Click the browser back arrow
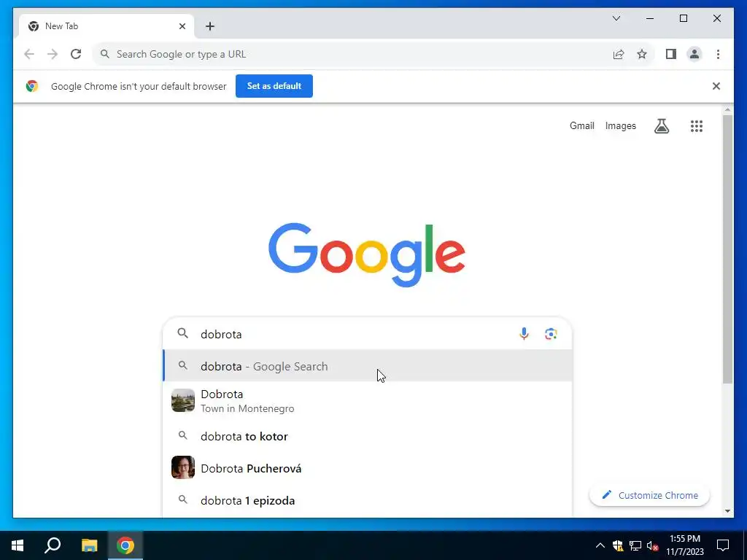 (29, 54)
